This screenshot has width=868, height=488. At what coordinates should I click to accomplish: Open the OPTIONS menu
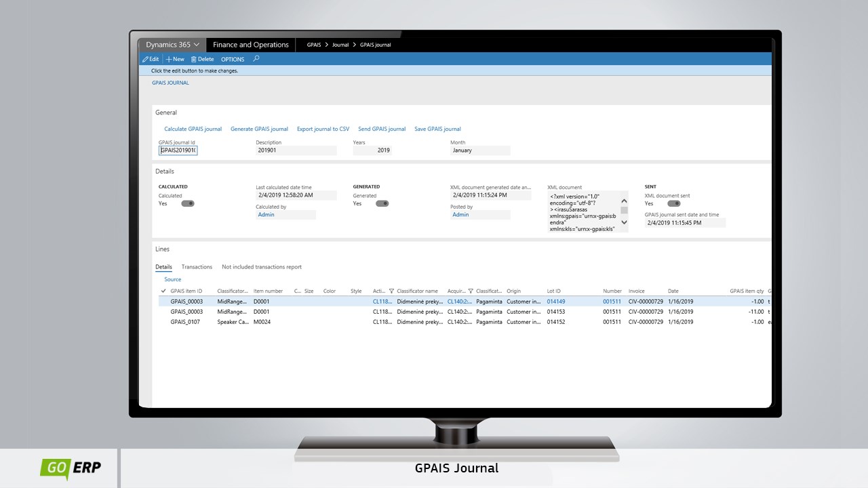tap(233, 60)
